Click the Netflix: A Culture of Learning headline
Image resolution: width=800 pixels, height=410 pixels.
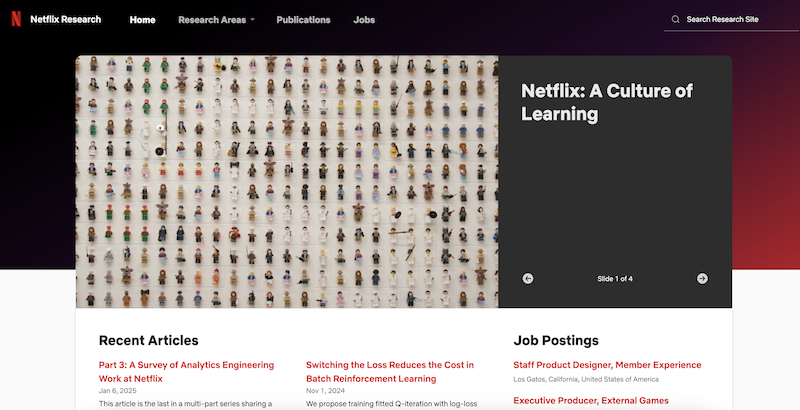607,102
